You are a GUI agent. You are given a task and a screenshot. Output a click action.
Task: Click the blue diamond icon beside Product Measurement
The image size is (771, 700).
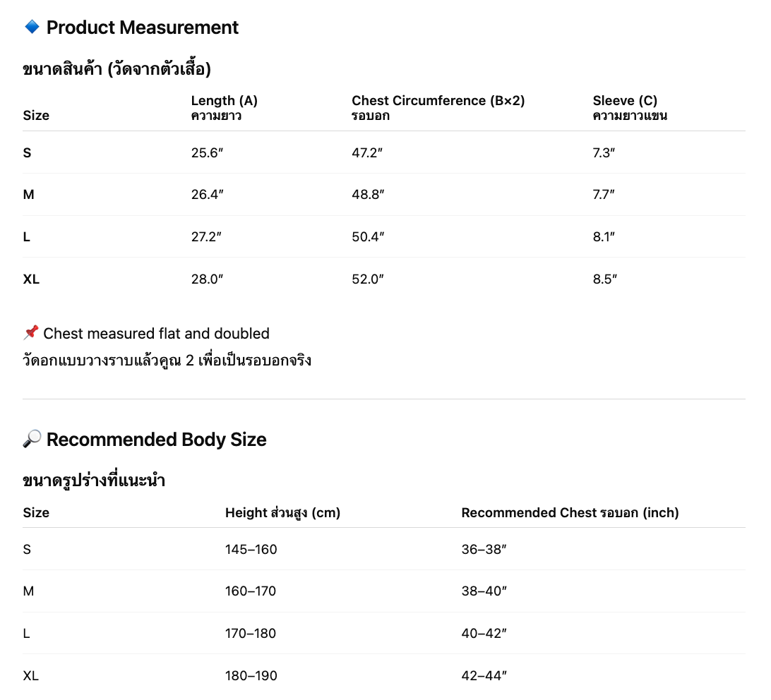click(32, 27)
